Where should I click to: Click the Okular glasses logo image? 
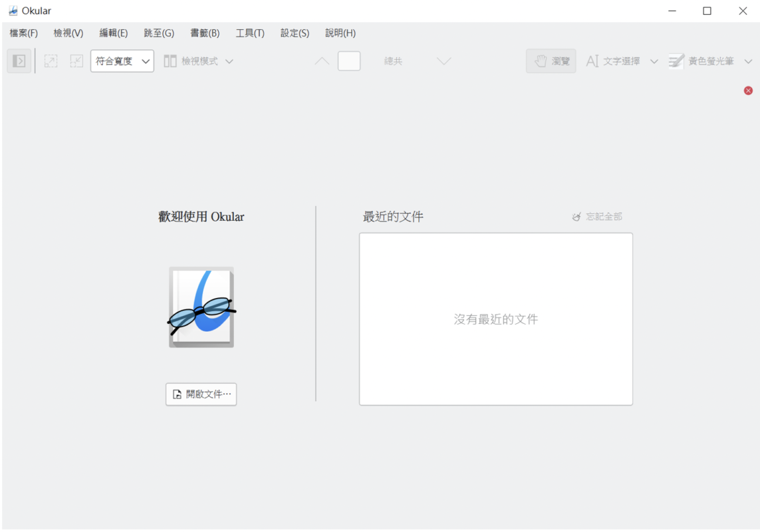(x=201, y=307)
